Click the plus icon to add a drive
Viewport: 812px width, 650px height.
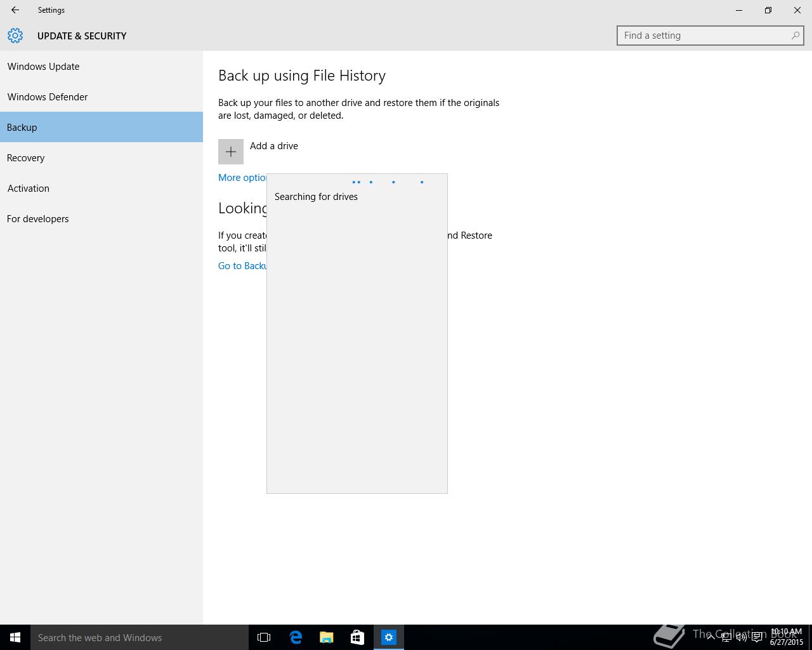point(231,152)
